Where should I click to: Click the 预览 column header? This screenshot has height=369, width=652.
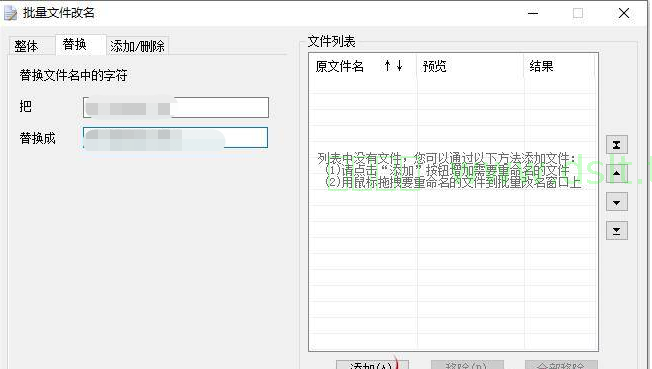tap(470, 66)
